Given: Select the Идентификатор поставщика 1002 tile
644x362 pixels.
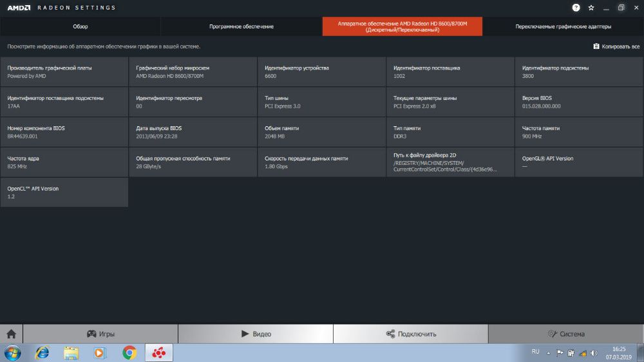Looking at the screenshot, I should pos(450,72).
